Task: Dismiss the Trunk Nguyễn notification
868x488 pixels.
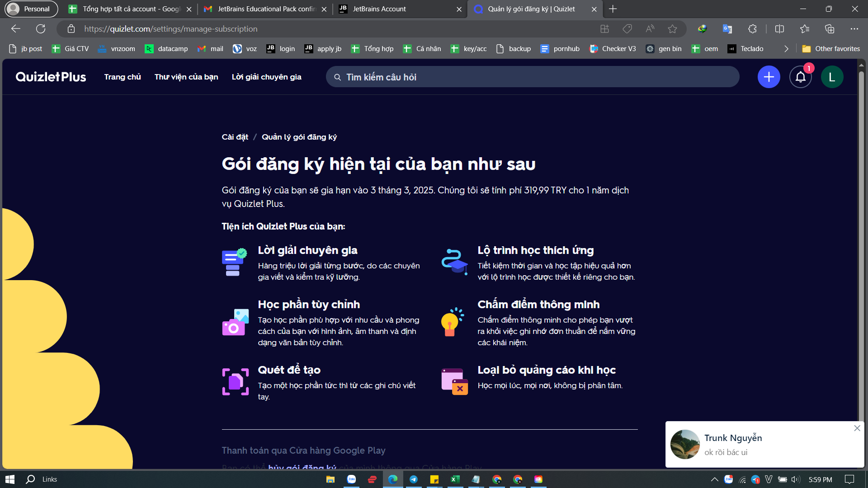Action: 857,428
